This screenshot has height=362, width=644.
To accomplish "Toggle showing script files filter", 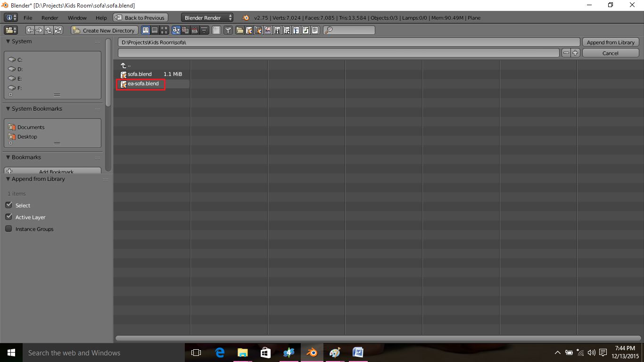I will click(x=287, y=30).
